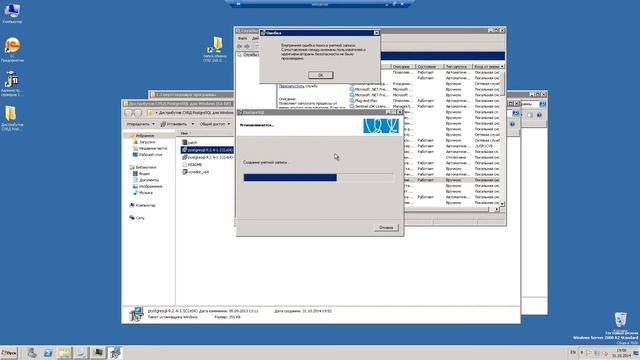Click the Back arrow in the Services toolbar
640x360 pixels.
pyautogui.click(x=240, y=46)
